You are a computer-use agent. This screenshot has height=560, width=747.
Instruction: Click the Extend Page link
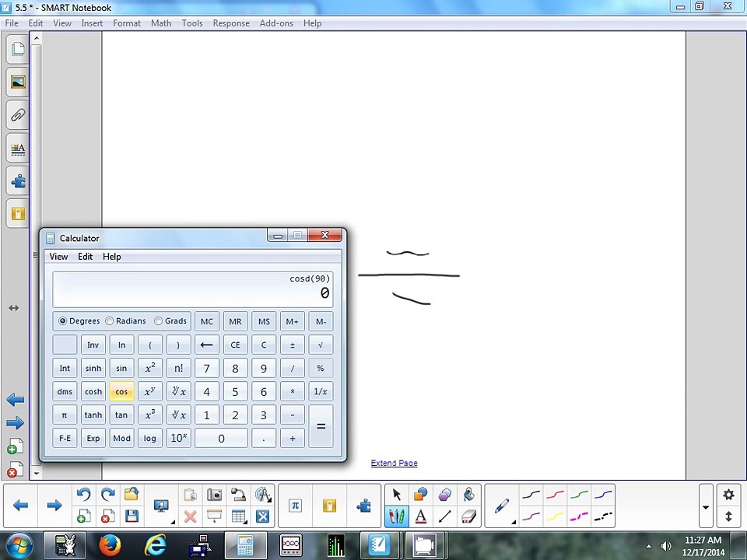point(394,463)
